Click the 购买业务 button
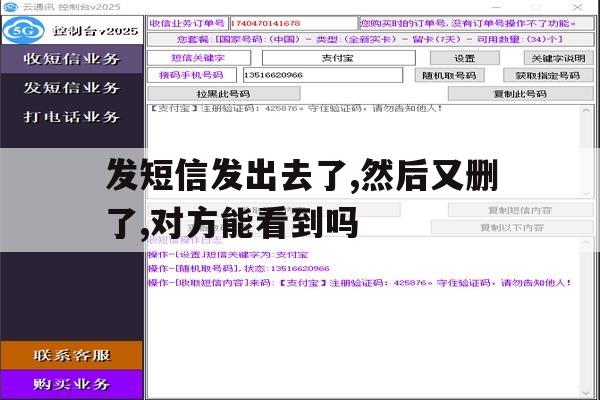This screenshot has height=400, width=600. click(x=72, y=384)
